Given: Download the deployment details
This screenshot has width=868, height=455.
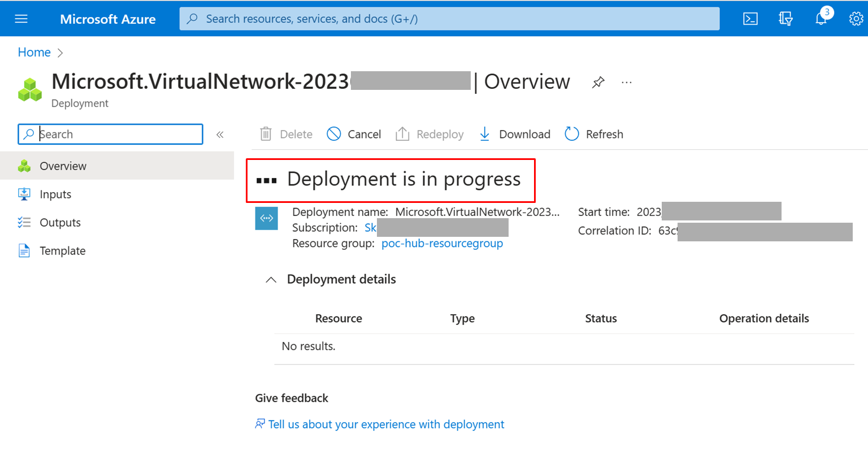Looking at the screenshot, I should 515,134.
